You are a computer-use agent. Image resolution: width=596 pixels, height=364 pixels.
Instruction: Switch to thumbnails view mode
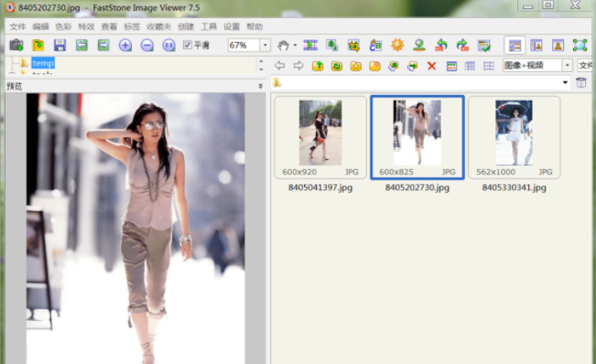tap(451, 66)
